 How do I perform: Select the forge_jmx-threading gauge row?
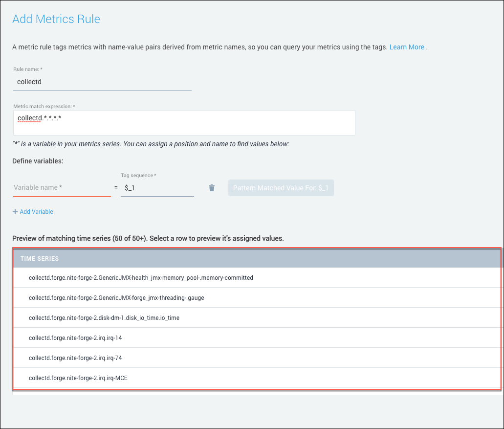click(x=116, y=298)
